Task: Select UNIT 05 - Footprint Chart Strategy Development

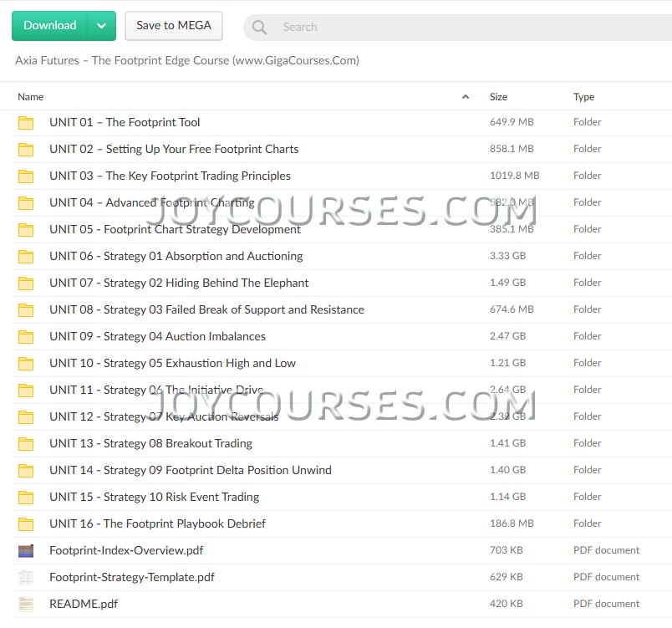Action: (x=175, y=229)
